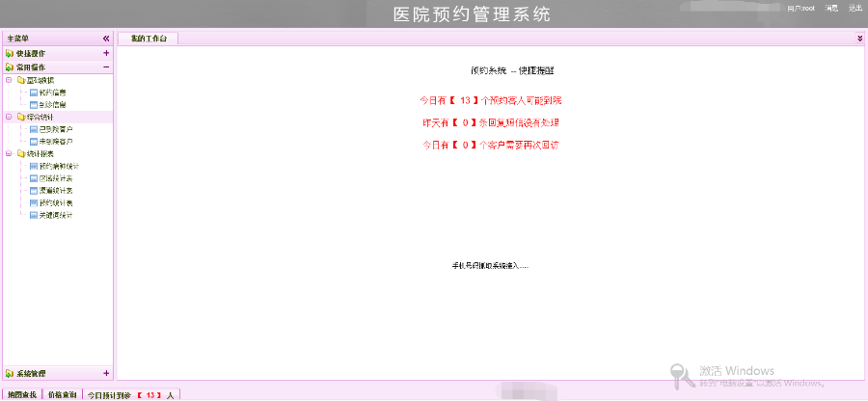
Task: Open the 昨天有【0】条回复短信 reminder
Action: point(493,122)
